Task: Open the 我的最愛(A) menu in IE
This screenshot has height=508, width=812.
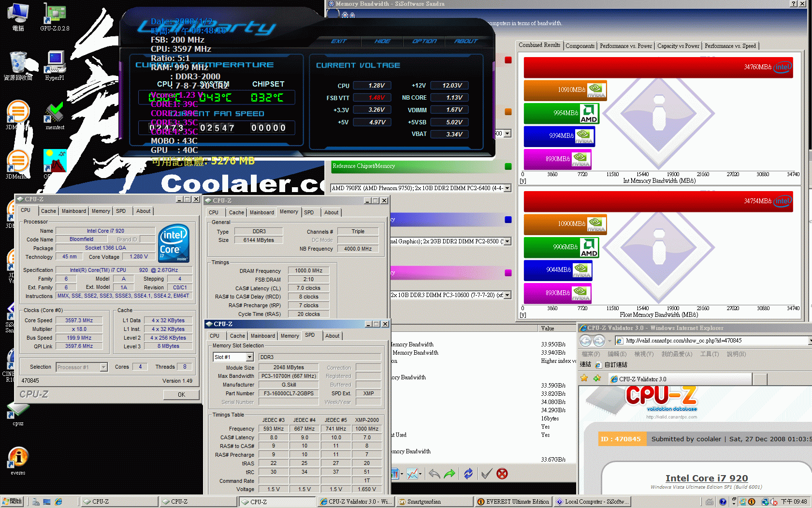Action: coord(677,354)
